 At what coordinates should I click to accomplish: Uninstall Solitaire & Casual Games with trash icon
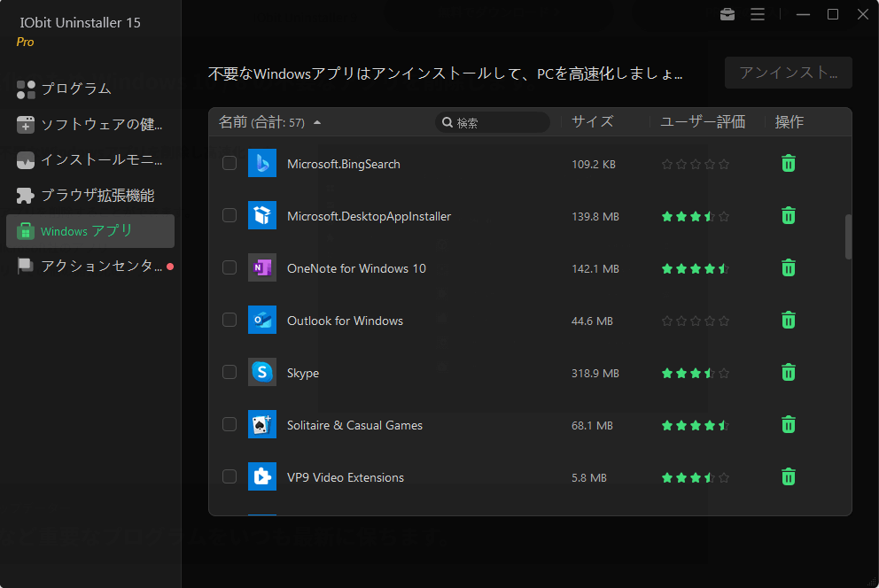coord(789,424)
